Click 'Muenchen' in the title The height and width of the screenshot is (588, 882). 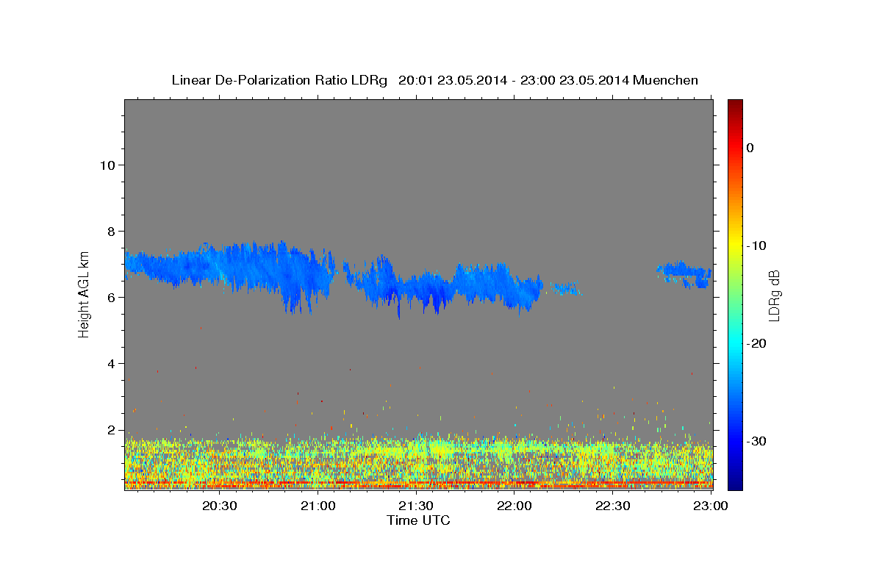(665, 80)
